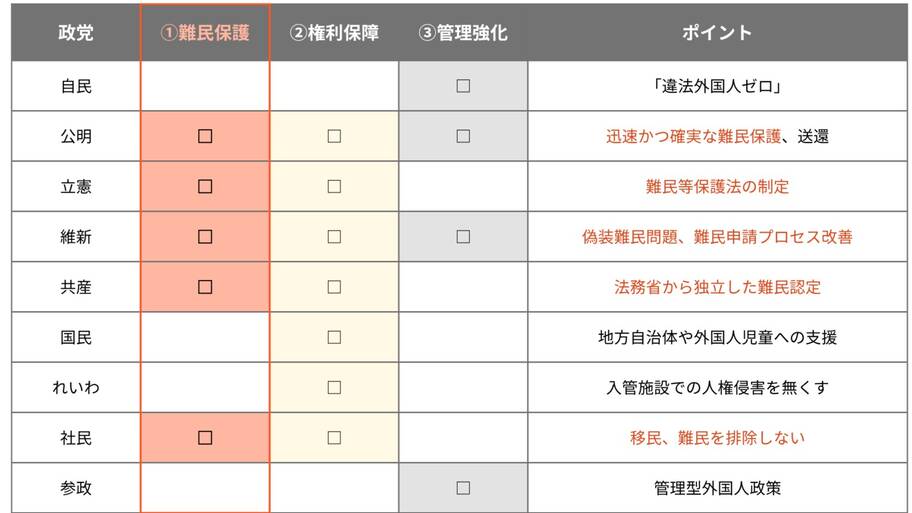Click the 難民等保護法の制定 text

(x=717, y=187)
